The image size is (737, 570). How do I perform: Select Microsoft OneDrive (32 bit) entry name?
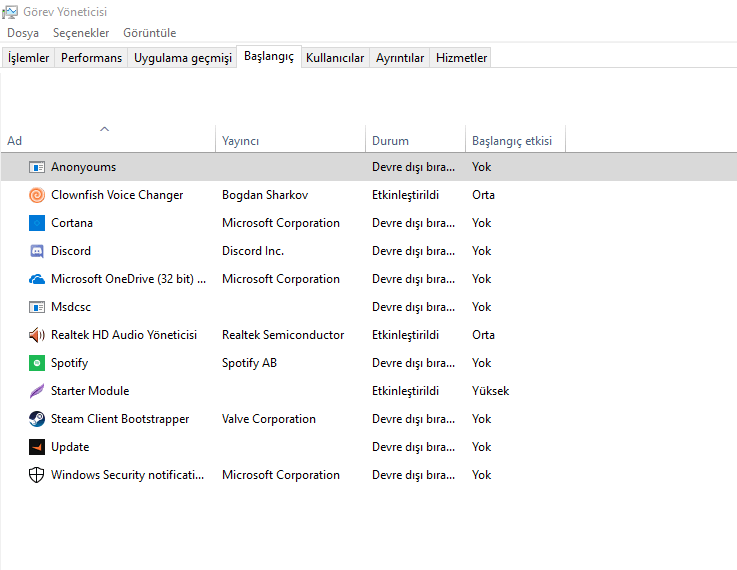pos(128,279)
